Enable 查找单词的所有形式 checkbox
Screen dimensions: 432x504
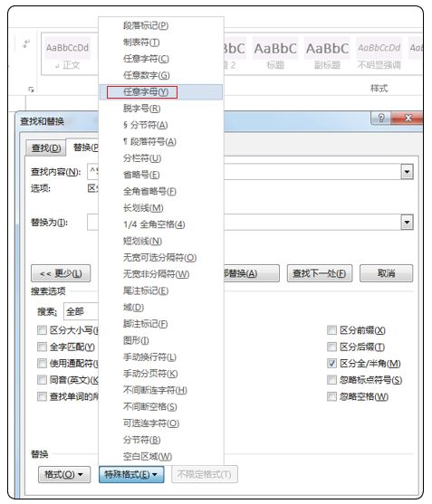coord(42,396)
